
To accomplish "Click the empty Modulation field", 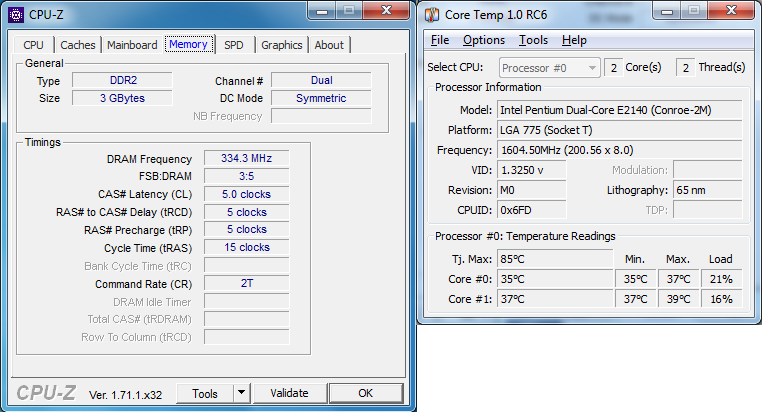I will coord(708,170).
